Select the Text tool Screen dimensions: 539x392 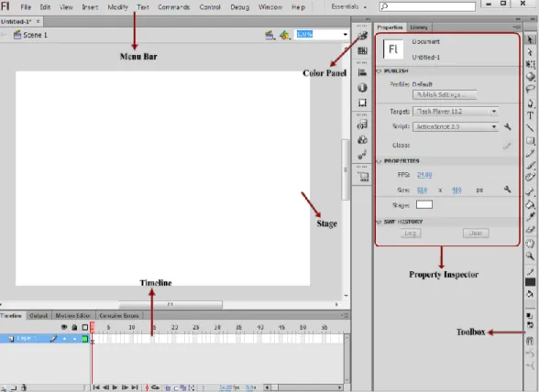[530, 115]
